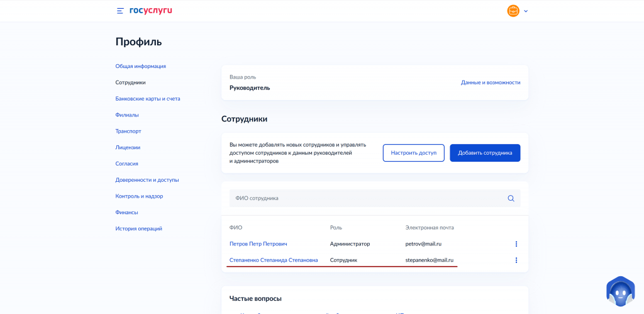
Task: Click the Администратор role cell
Action: click(350, 244)
